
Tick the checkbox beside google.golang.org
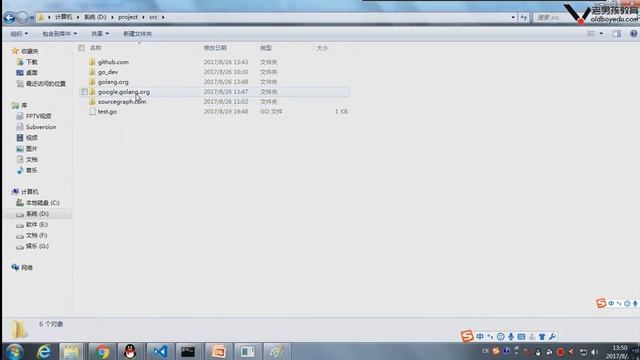(84, 92)
